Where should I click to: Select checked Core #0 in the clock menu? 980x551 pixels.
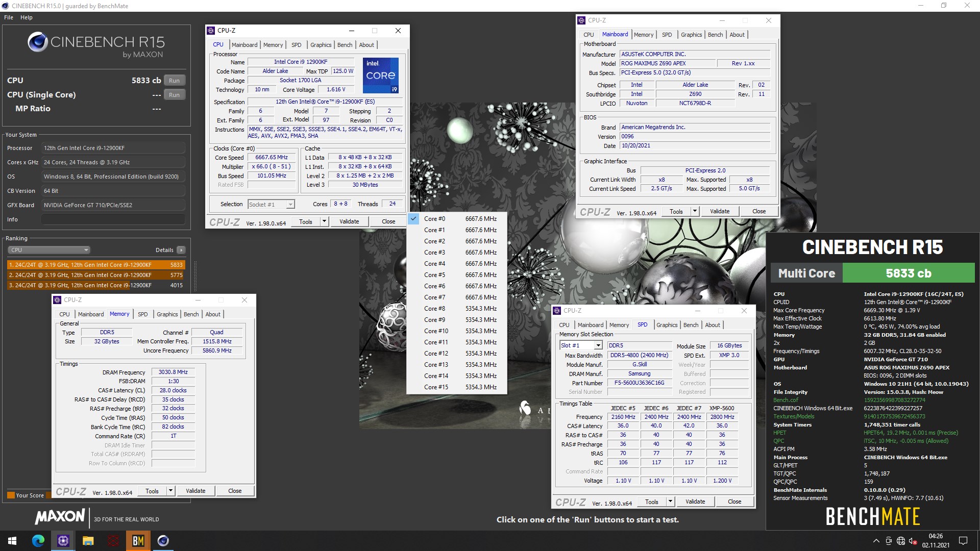tap(457, 219)
